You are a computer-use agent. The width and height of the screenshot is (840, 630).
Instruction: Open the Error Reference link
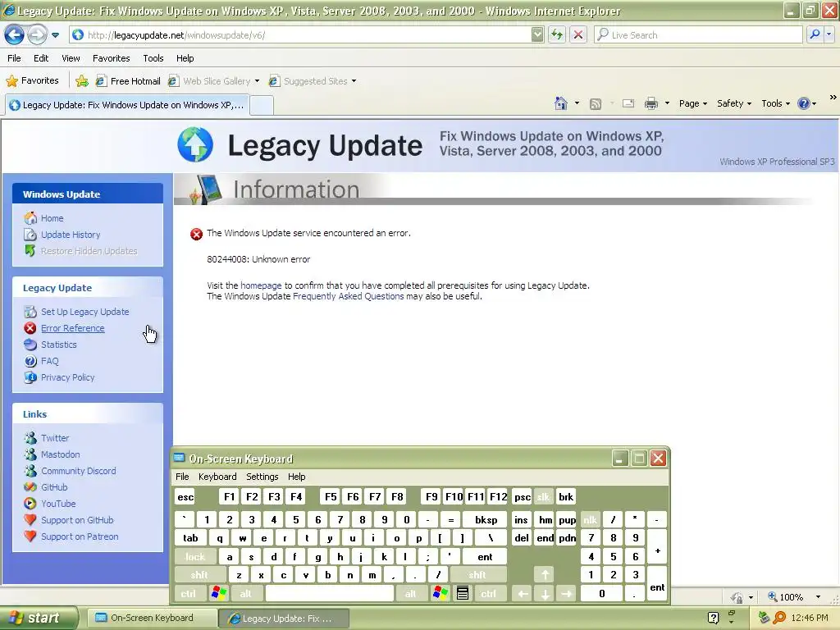(x=73, y=328)
